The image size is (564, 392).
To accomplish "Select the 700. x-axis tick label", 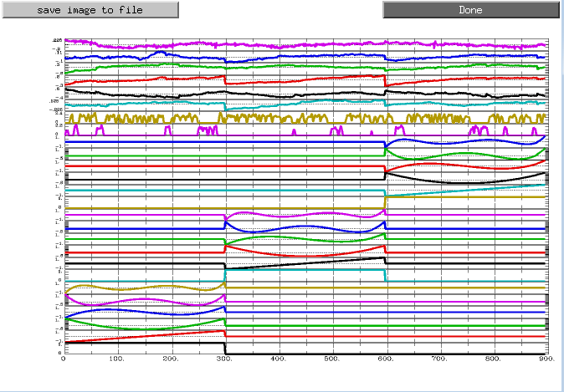I will pos(439,359).
